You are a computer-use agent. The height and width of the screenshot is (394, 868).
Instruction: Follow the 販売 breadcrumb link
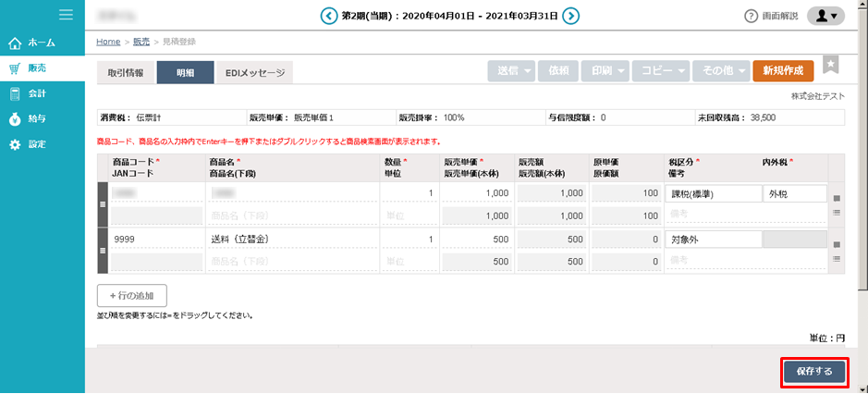(141, 42)
